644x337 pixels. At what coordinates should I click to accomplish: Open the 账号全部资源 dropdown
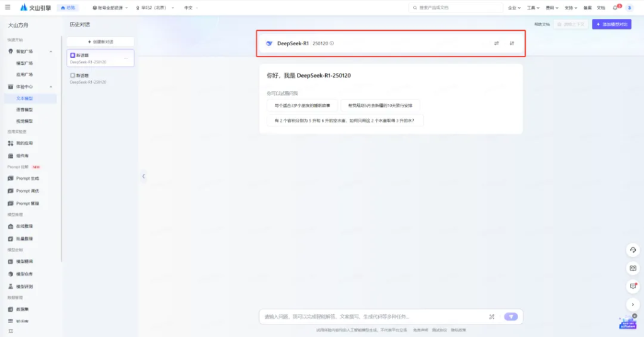click(x=110, y=8)
